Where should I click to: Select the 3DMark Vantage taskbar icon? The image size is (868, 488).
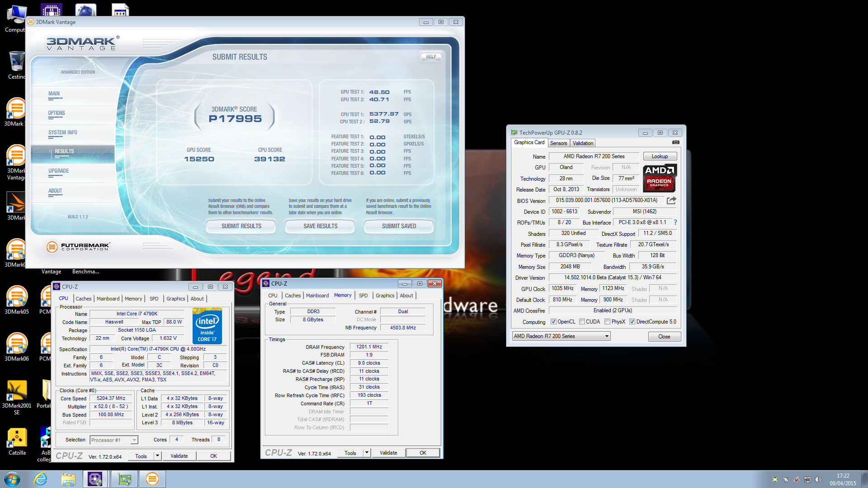click(x=152, y=479)
